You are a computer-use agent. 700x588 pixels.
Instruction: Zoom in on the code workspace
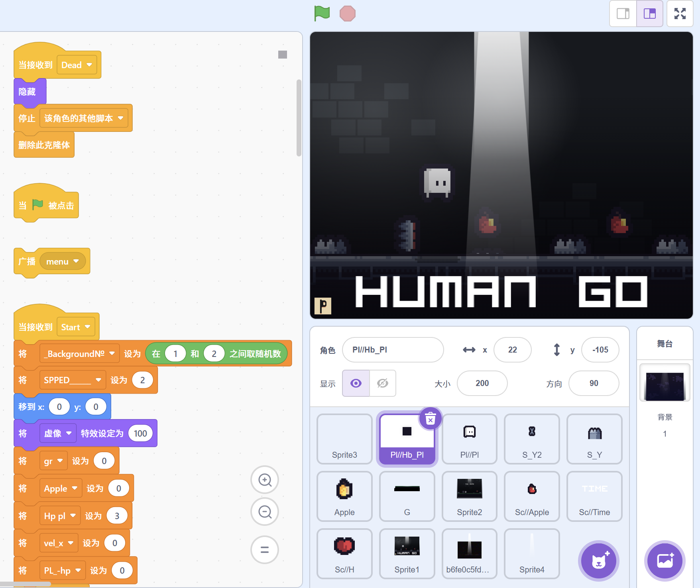pyautogui.click(x=265, y=480)
